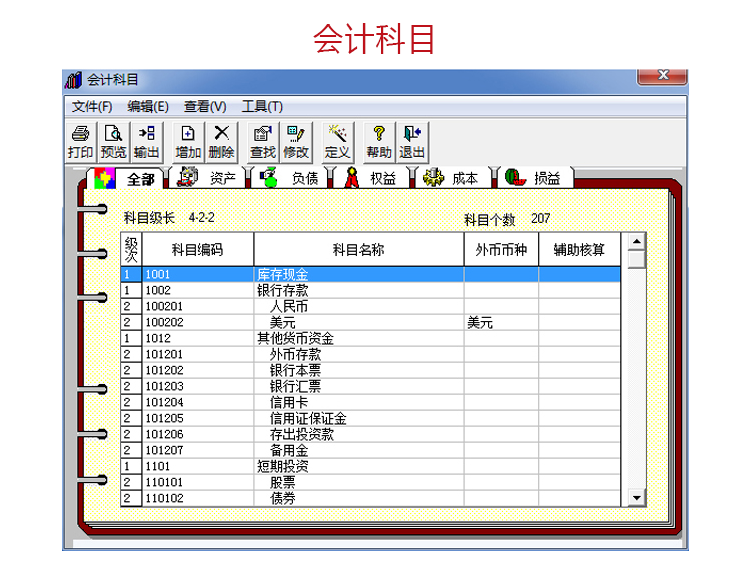This screenshot has width=750, height=578.
Task: Select the 人民币 sub-account row
Action: coord(371,306)
